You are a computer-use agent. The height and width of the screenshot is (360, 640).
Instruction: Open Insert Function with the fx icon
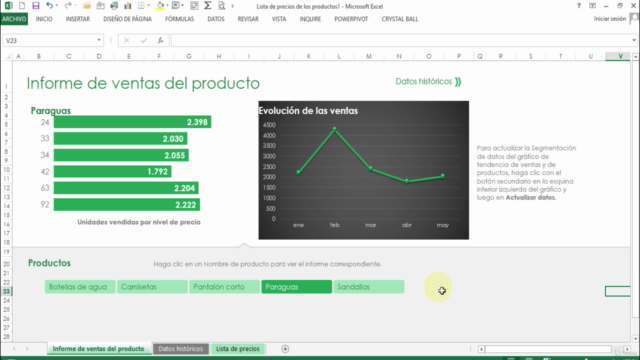tap(160, 40)
